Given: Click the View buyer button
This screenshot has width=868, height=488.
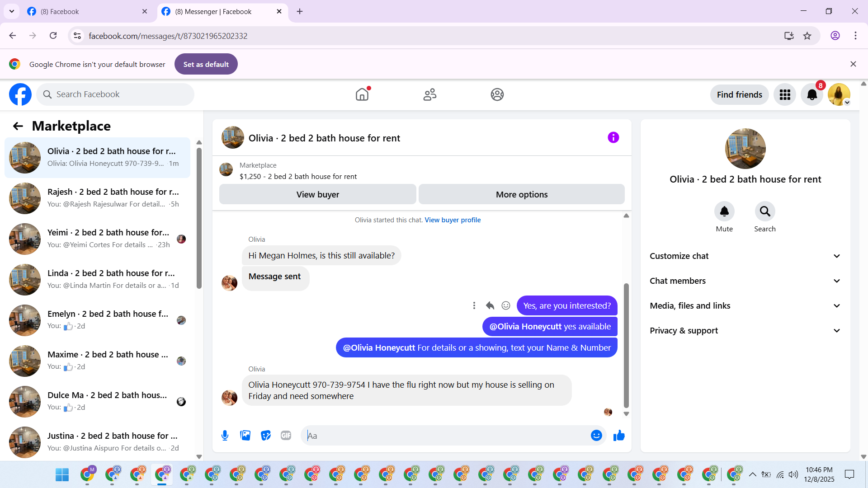Looking at the screenshot, I should (317, 194).
